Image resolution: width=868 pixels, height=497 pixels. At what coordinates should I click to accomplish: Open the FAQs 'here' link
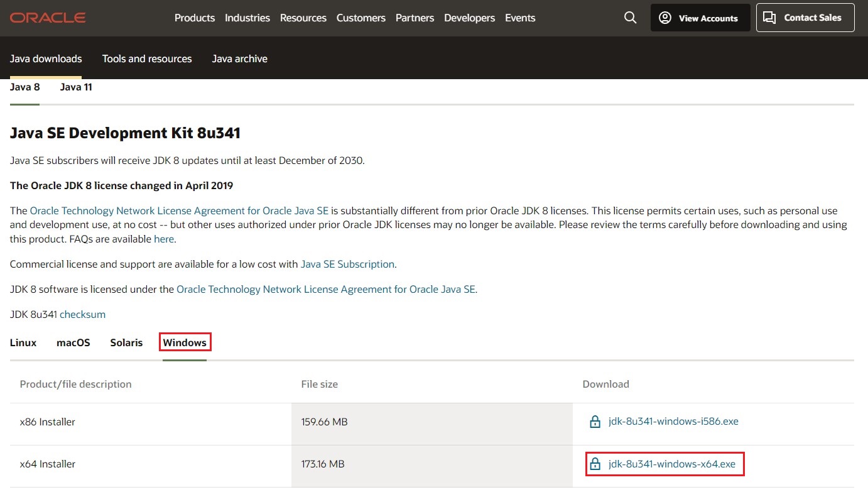click(x=164, y=239)
